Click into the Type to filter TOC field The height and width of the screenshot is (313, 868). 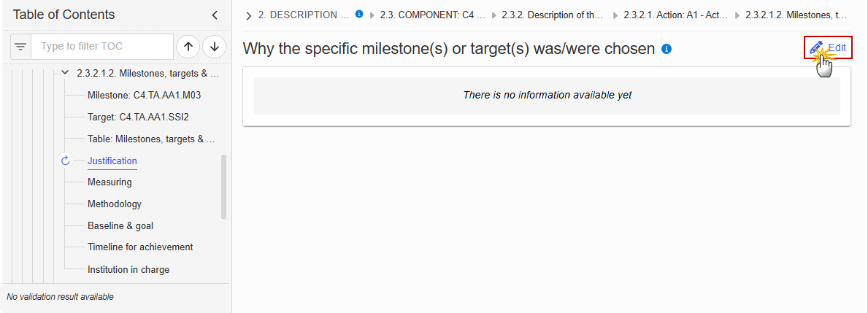click(102, 47)
